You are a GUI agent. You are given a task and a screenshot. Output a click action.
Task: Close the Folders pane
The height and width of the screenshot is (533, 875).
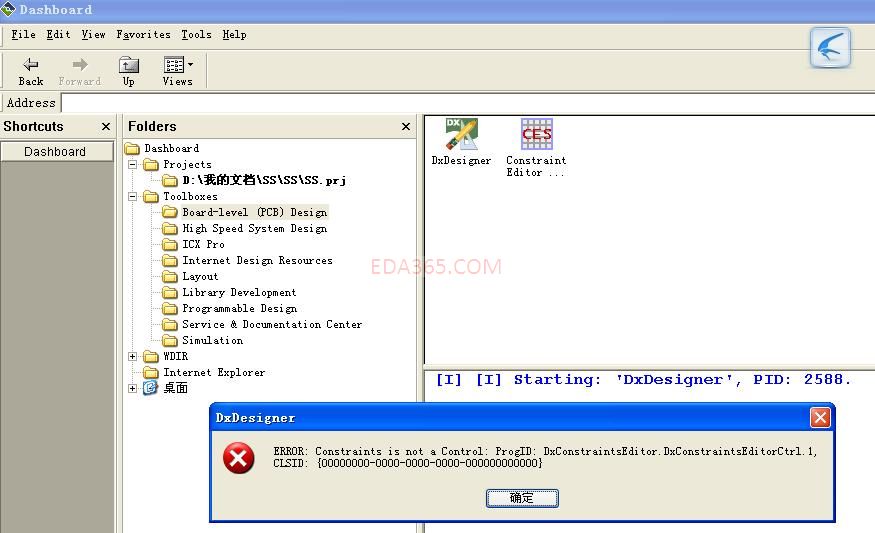pyautogui.click(x=406, y=127)
